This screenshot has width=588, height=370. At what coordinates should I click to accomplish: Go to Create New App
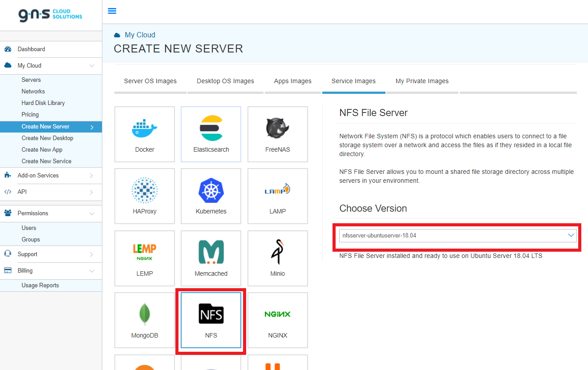pyautogui.click(x=42, y=150)
